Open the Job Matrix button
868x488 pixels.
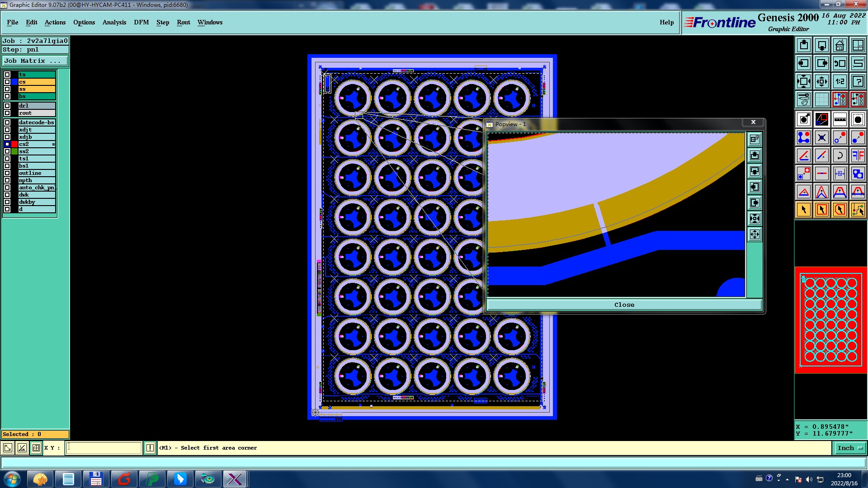(35, 61)
